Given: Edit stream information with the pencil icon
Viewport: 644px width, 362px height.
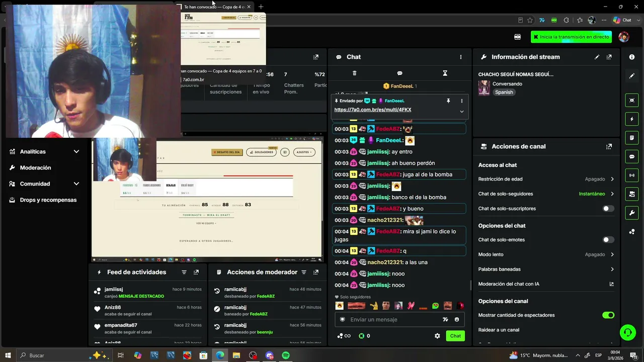Looking at the screenshot, I should [597, 57].
